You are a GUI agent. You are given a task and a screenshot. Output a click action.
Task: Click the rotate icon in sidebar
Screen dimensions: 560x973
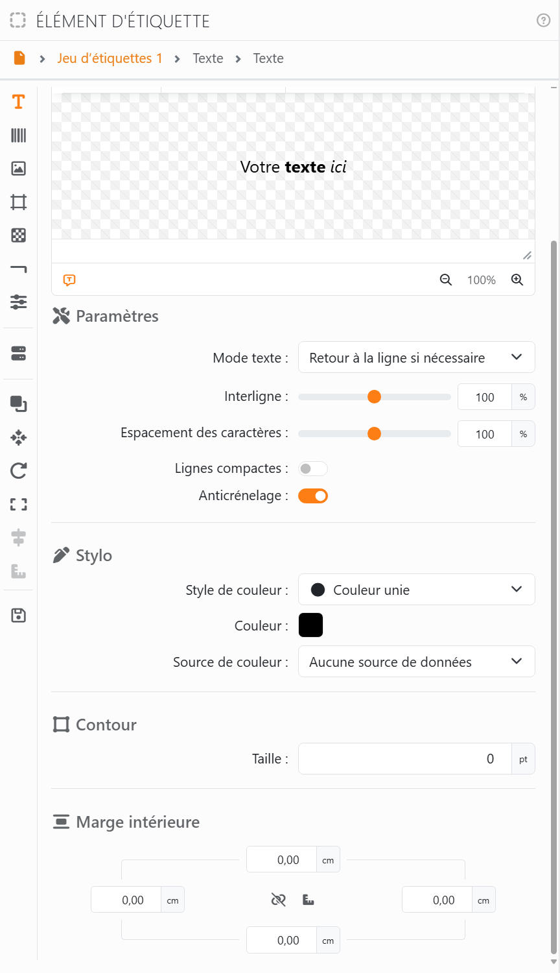(x=18, y=471)
